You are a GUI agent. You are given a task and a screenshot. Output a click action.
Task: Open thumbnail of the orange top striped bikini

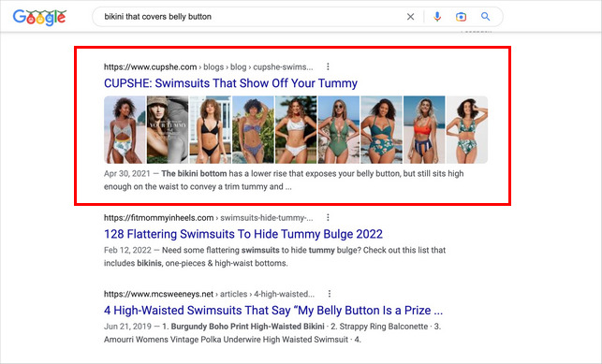425,130
